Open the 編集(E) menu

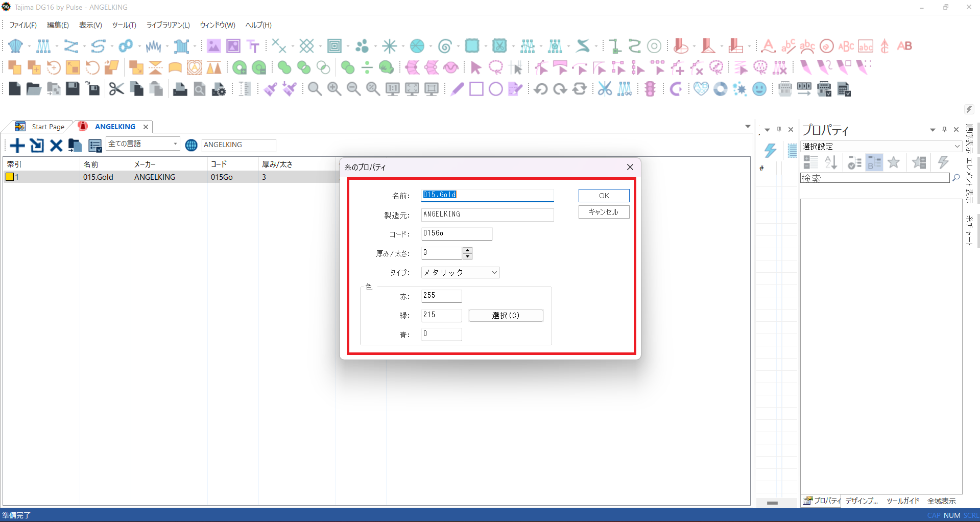pos(58,25)
